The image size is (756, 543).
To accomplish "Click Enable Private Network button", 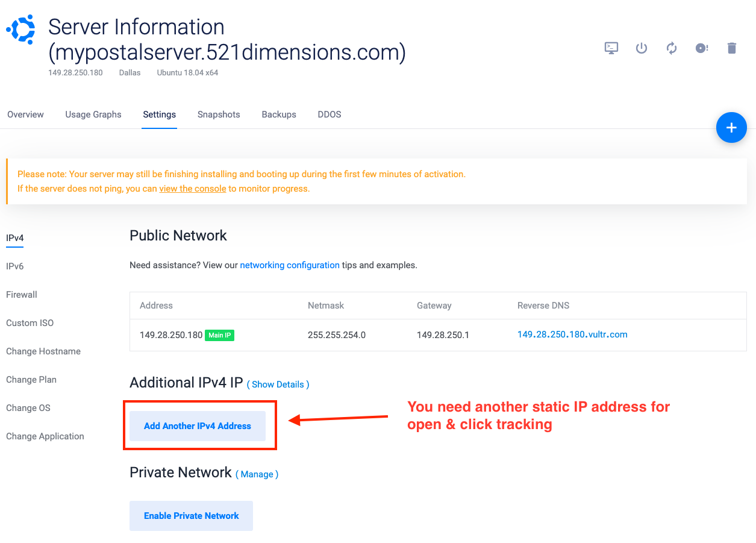I will 192,516.
